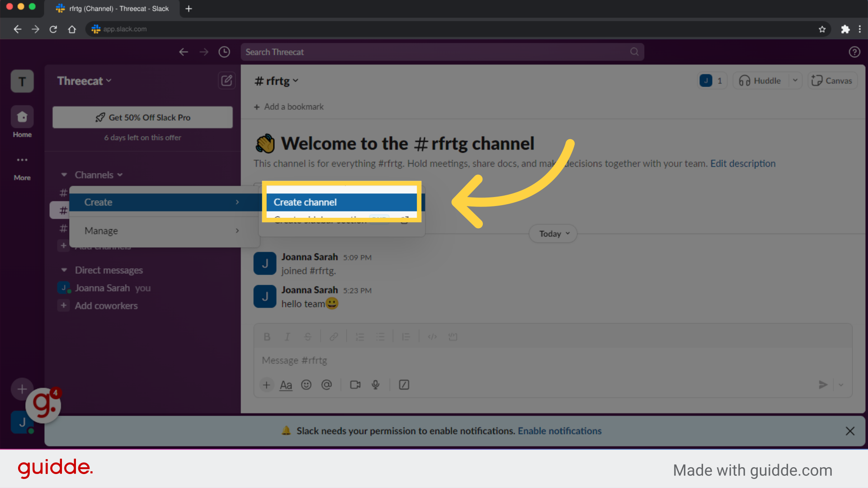
Task: Toggle the Aa formatting toolbar visibility
Action: 286,385
